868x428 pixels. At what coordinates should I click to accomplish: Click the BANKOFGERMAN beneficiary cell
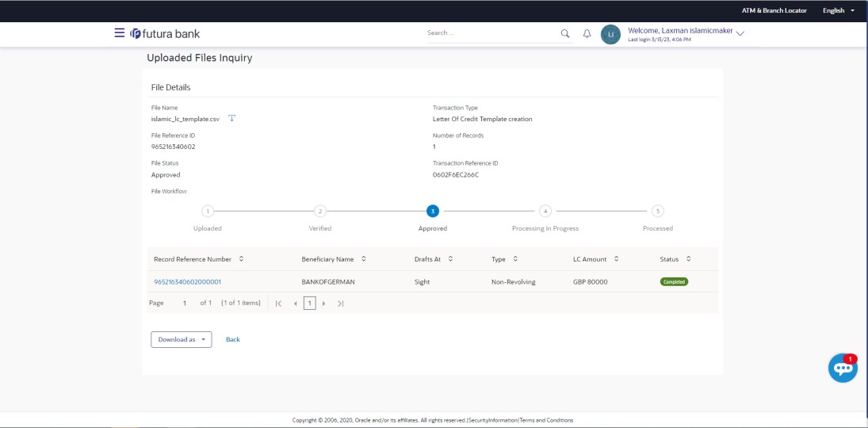[x=328, y=282]
